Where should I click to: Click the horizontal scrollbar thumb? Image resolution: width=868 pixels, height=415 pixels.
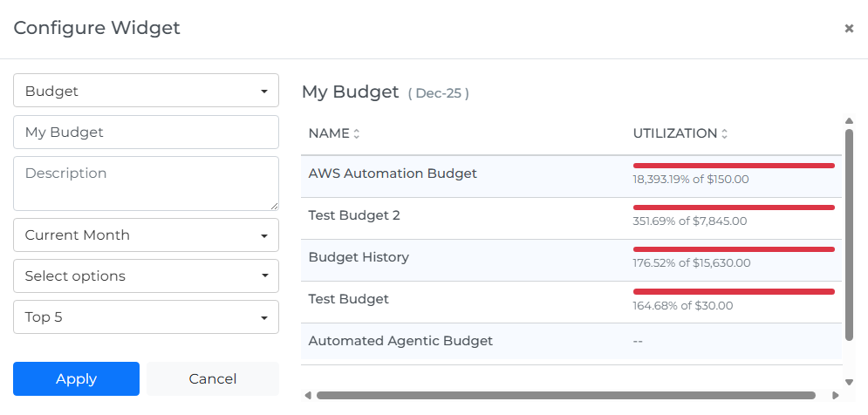(565, 396)
